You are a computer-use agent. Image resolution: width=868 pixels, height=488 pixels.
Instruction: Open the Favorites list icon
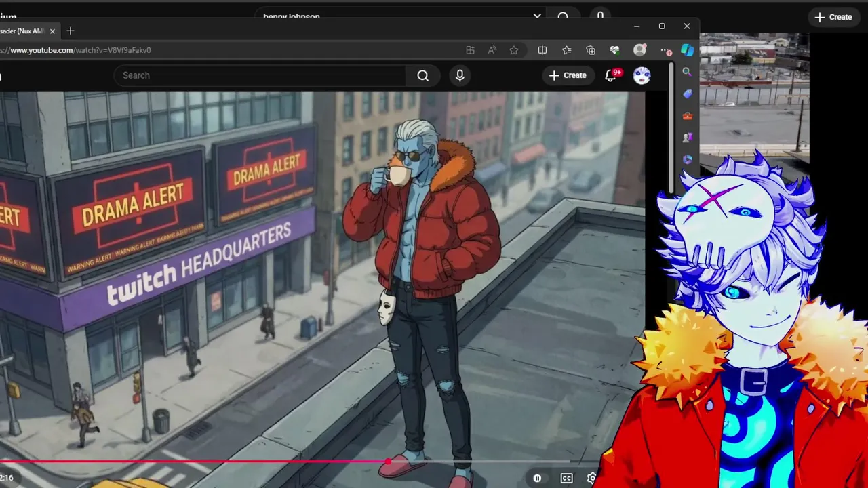pyautogui.click(x=566, y=50)
